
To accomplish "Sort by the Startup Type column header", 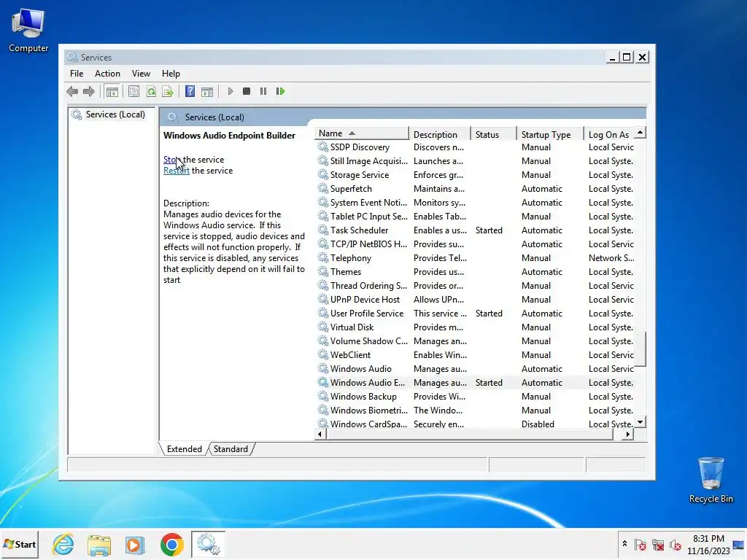I will pyautogui.click(x=550, y=134).
